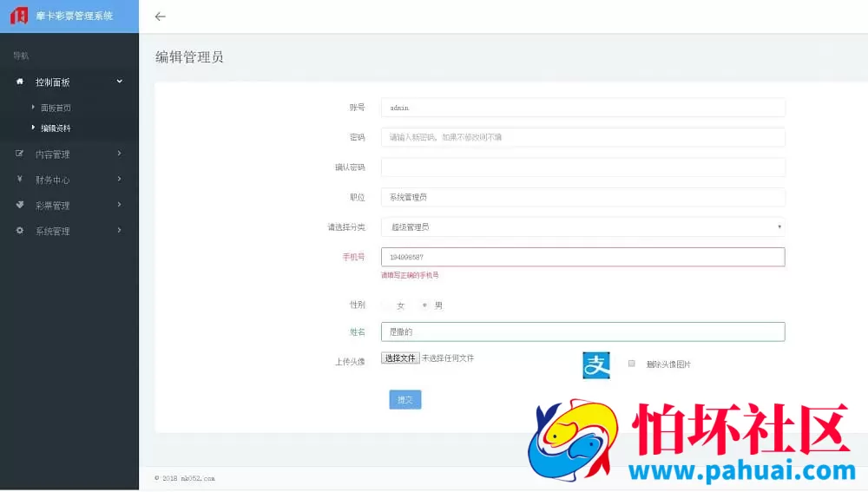Click the edit icon beside 内容管理
The height and width of the screenshot is (492, 868).
coord(20,154)
